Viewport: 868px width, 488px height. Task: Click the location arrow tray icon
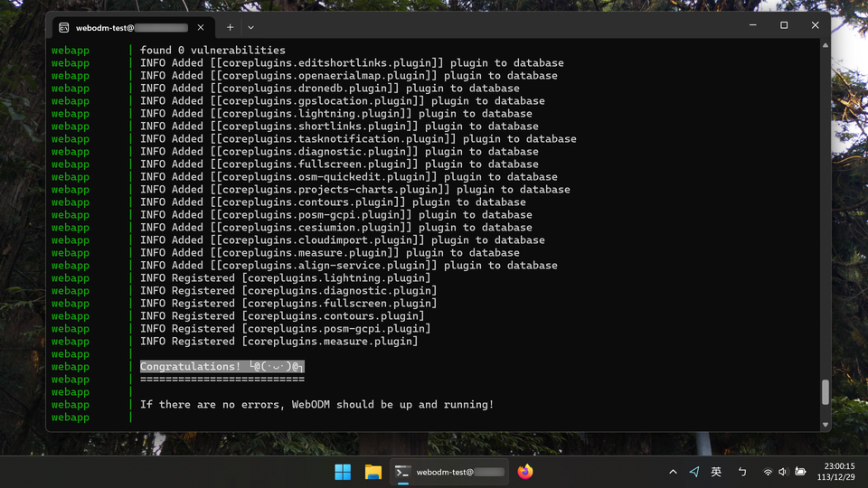pyautogui.click(x=694, y=472)
